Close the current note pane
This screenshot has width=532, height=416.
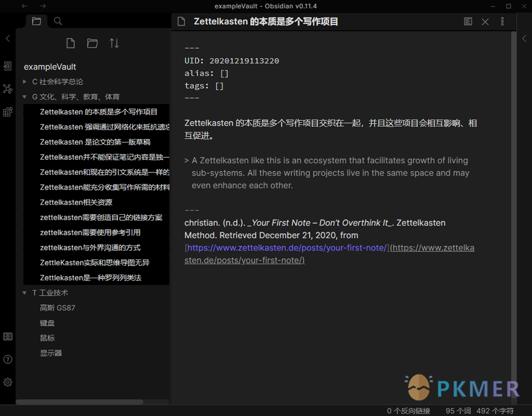(x=485, y=21)
